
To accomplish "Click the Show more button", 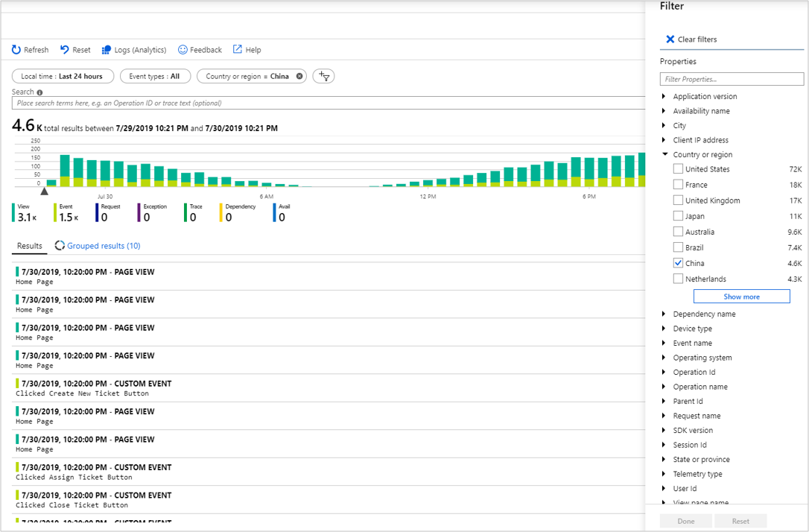I will tap(741, 297).
